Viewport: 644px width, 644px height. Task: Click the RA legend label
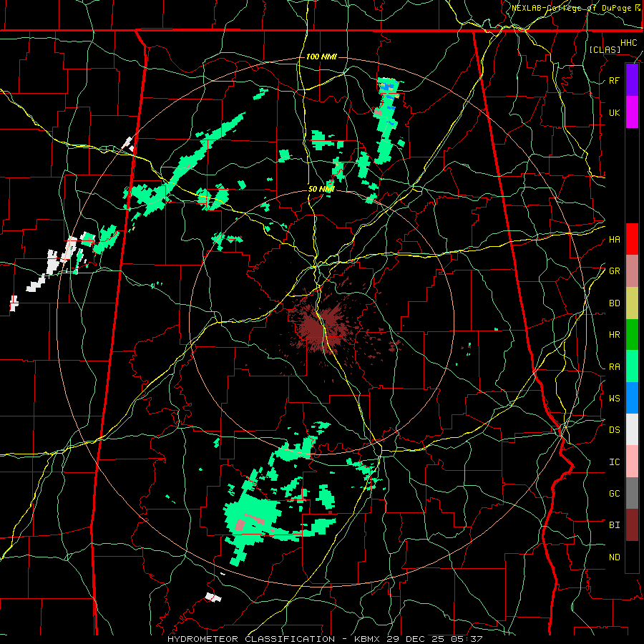pos(614,367)
